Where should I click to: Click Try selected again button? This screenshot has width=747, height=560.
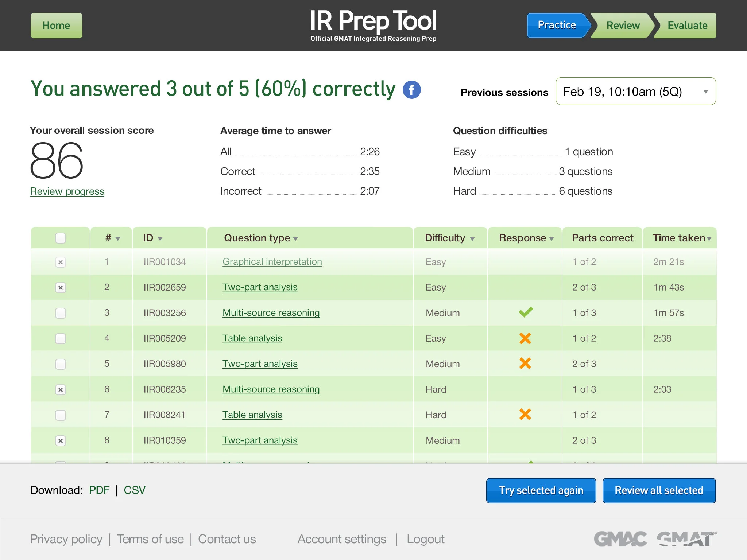point(541,490)
